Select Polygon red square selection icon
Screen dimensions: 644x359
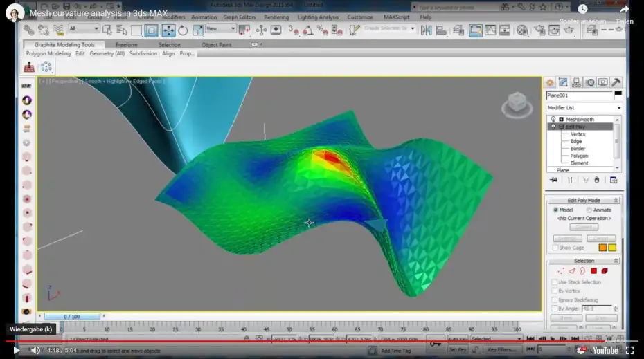pyautogui.click(x=593, y=270)
